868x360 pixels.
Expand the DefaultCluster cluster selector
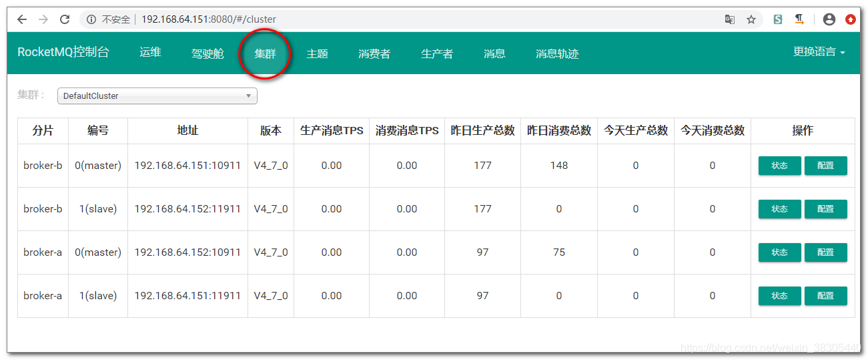click(157, 96)
